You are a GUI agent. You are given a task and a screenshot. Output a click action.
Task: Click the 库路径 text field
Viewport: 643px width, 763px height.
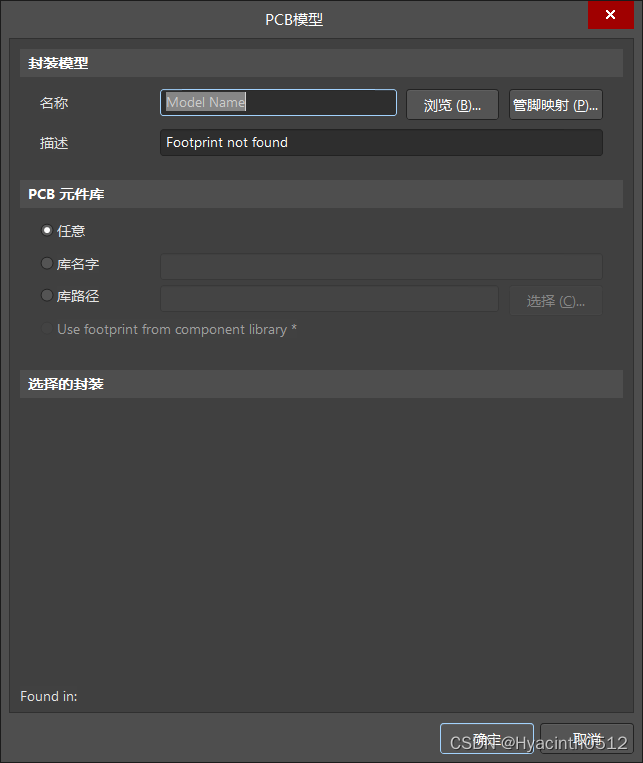(329, 298)
